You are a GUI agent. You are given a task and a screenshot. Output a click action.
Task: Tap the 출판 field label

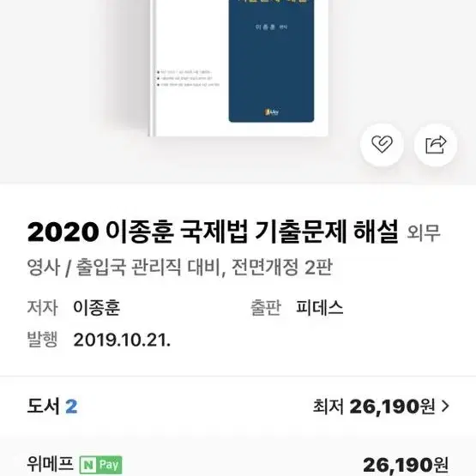coord(266,308)
